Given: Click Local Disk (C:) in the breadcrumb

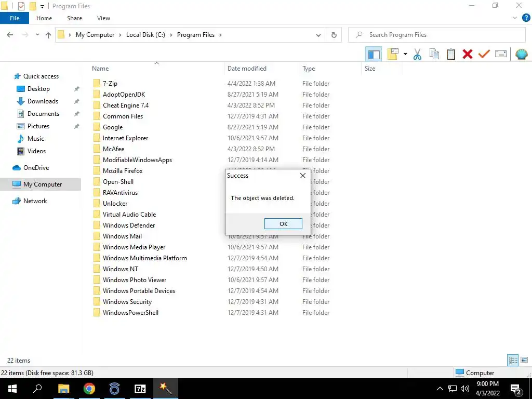Looking at the screenshot, I should click(145, 35).
